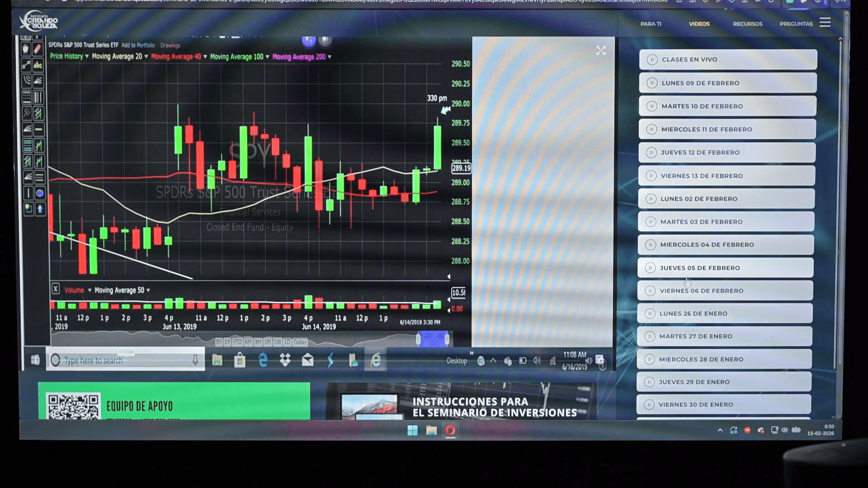Expand video player to fullscreen
The image size is (868, 488).
click(600, 51)
